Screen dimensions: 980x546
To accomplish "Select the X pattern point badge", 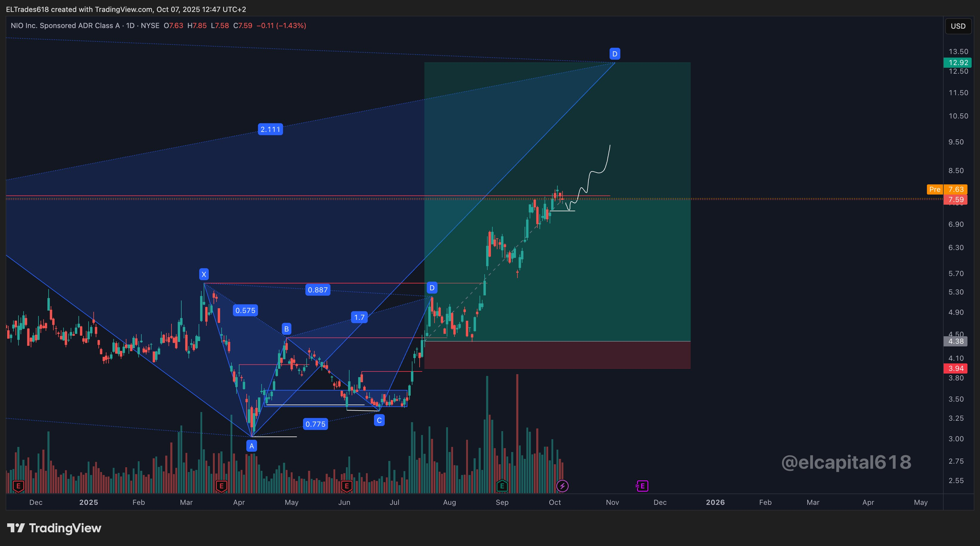I will (204, 274).
